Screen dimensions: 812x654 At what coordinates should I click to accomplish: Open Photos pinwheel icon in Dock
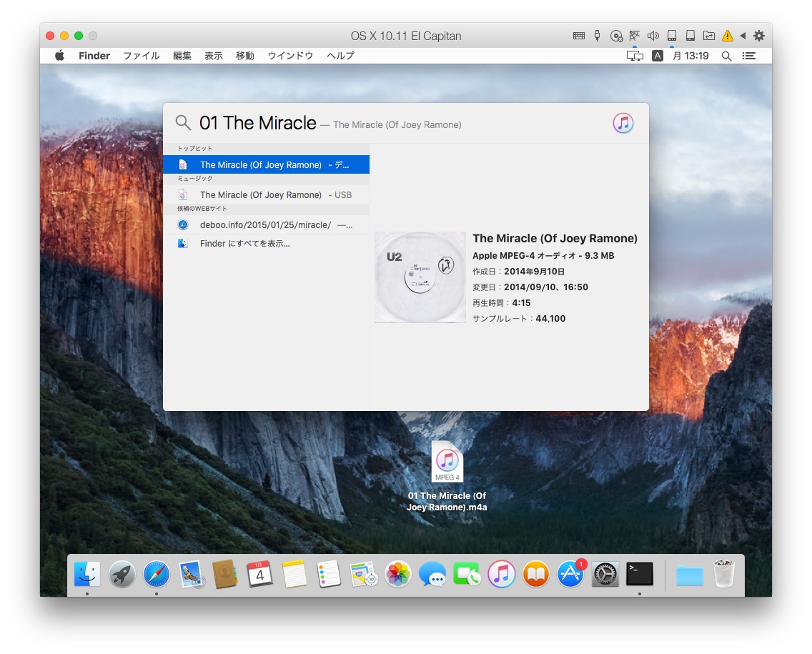pyautogui.click(x=397, y=574)
